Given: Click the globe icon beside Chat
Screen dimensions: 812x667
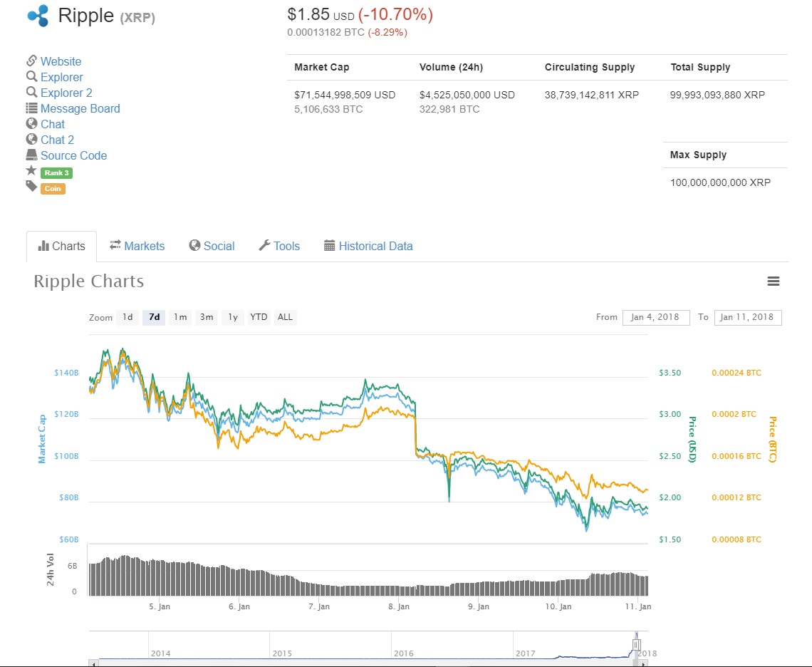Looking at the screenshot, I should tap(31, 124).
